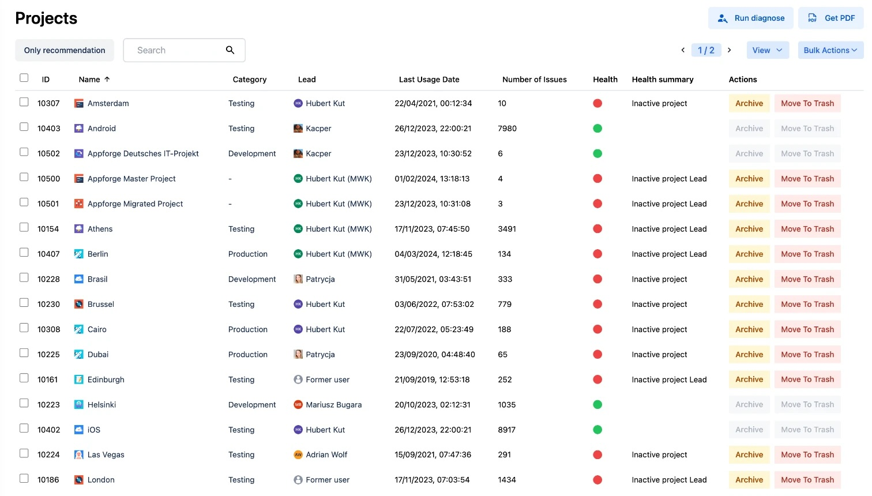Viewport: 872px width, 496px height.
Task: Click Adrian Wolf's avatar icon
Action: pyautogui.click(x=298, y=455)
